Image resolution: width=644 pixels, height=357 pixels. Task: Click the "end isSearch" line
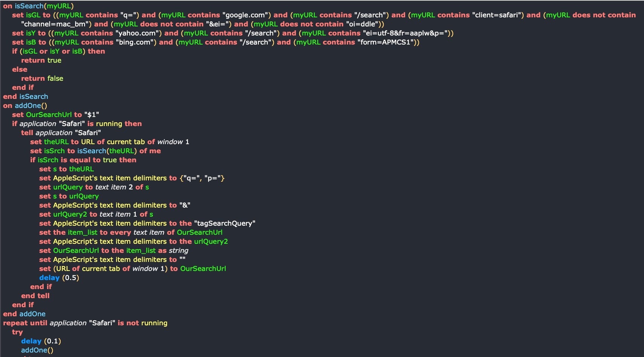click(x=26, y=97)
